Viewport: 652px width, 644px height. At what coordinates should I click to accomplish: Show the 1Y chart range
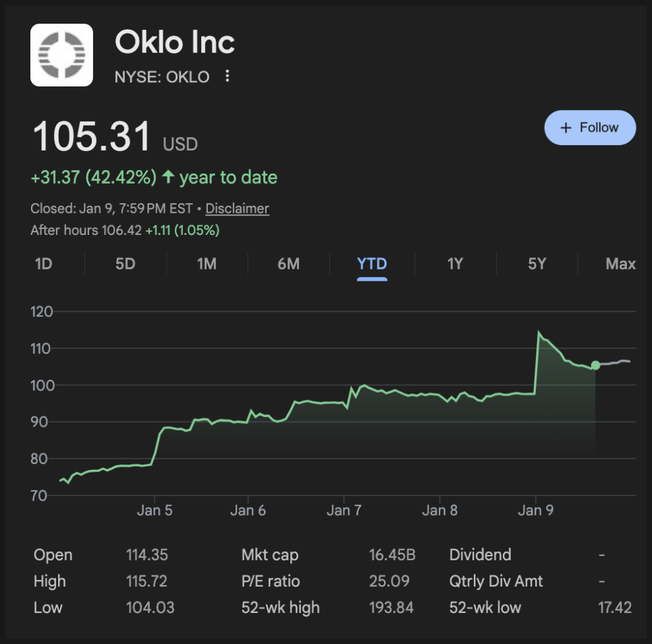[x=456, y=264]
